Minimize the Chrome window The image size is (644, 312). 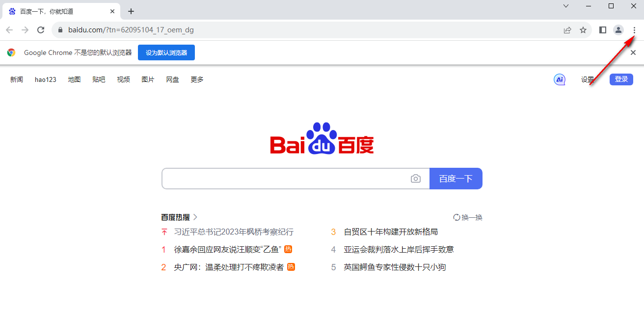click(x=589, y=6)
